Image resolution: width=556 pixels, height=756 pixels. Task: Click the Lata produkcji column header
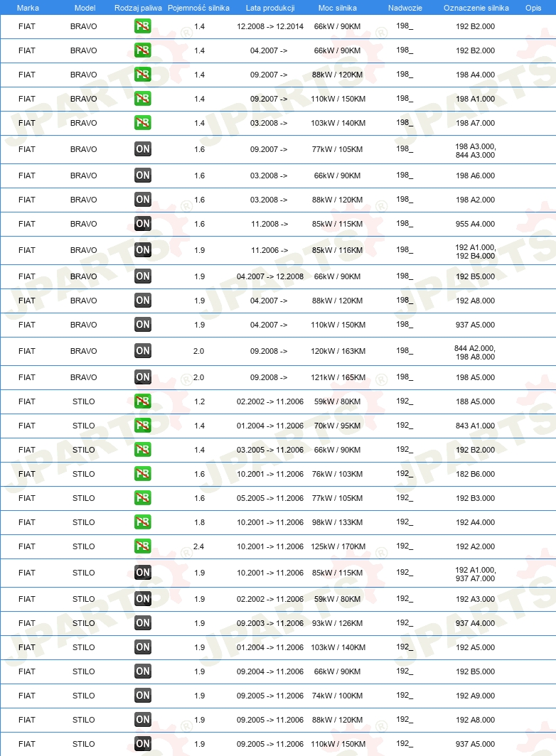(x=270, y=8)
